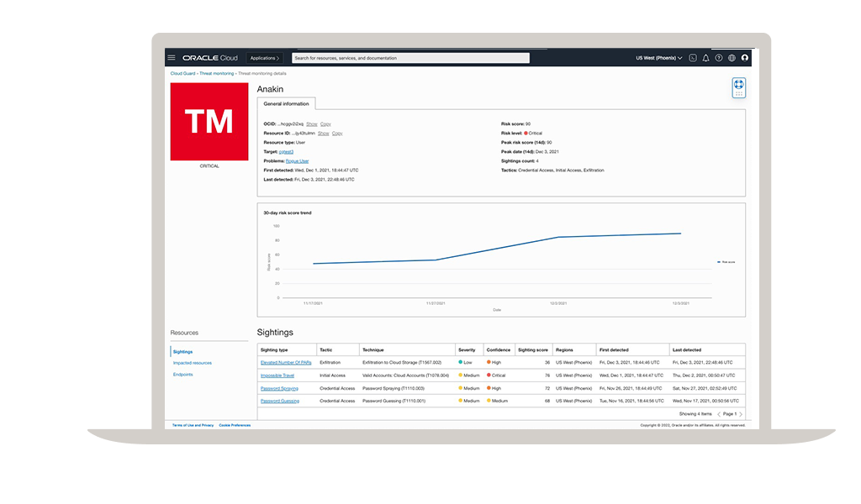
Task: Open the notifications bell
Action: tap(706, 57)
